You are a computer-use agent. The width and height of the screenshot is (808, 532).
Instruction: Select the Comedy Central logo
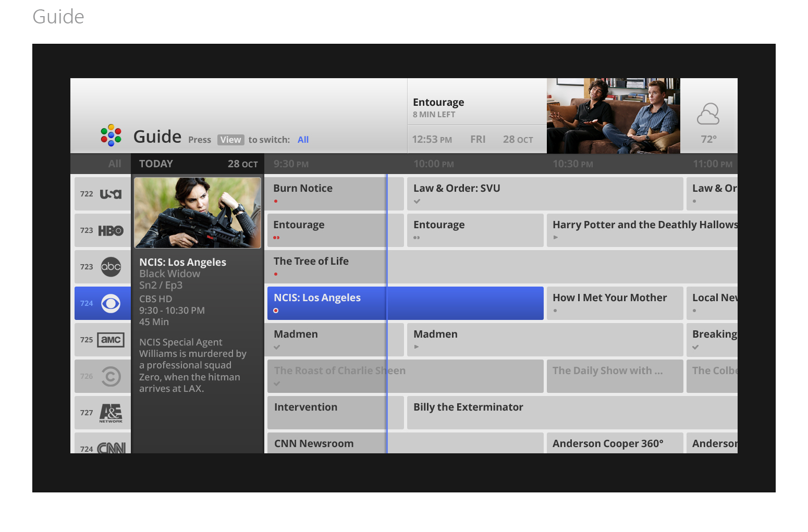(111, 376)
